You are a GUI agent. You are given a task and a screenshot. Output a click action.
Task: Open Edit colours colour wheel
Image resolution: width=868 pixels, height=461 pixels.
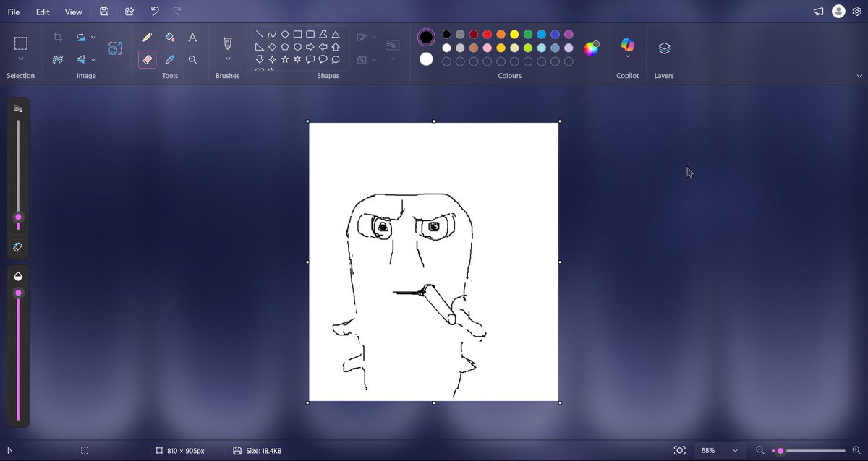pyautogui.click(x=592, y=48)
